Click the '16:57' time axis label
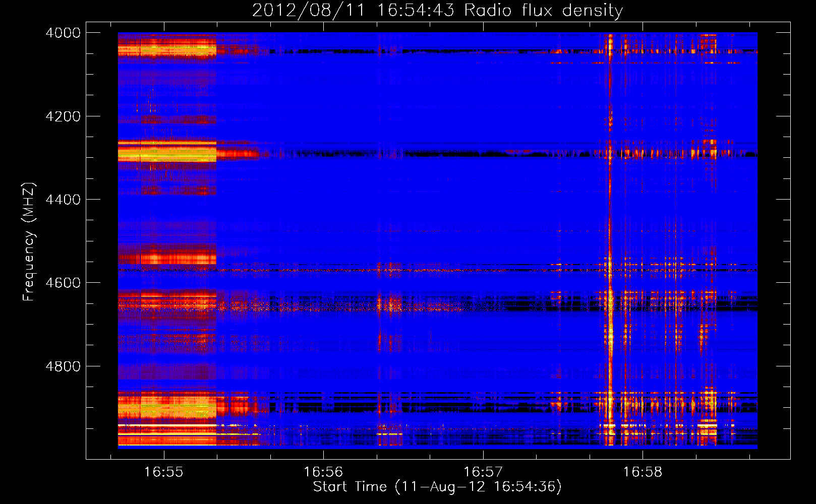Viewport: 816px width, 504px height. (483, 472)
